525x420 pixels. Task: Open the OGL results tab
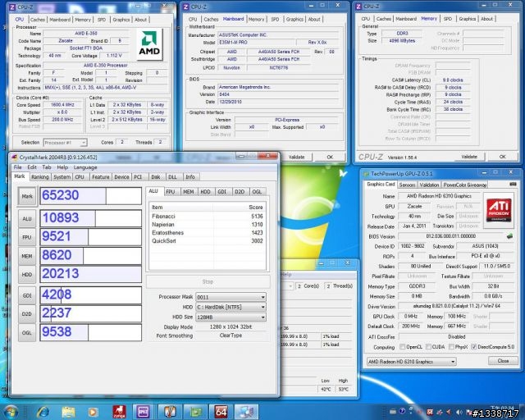257,192
